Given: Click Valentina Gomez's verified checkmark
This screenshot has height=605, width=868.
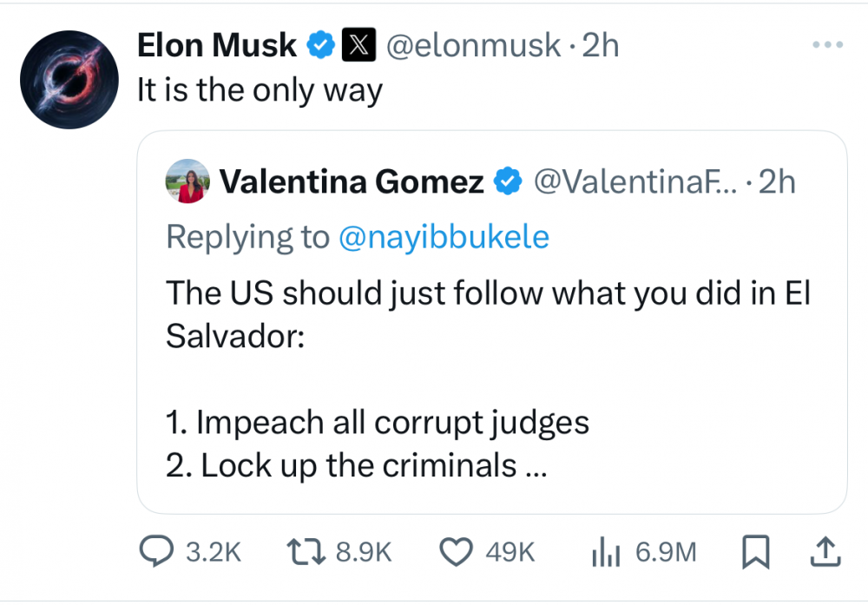Looking at the screenshot, I should point(508,181).
